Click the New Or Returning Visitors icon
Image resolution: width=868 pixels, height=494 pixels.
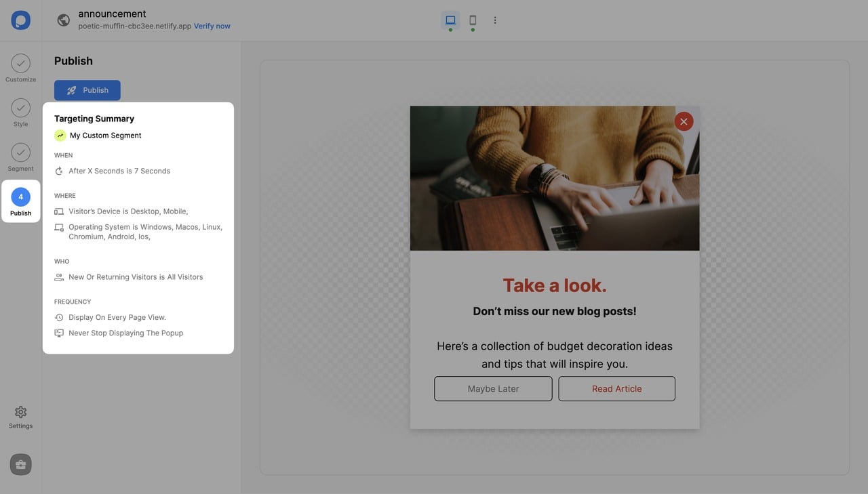59,277
